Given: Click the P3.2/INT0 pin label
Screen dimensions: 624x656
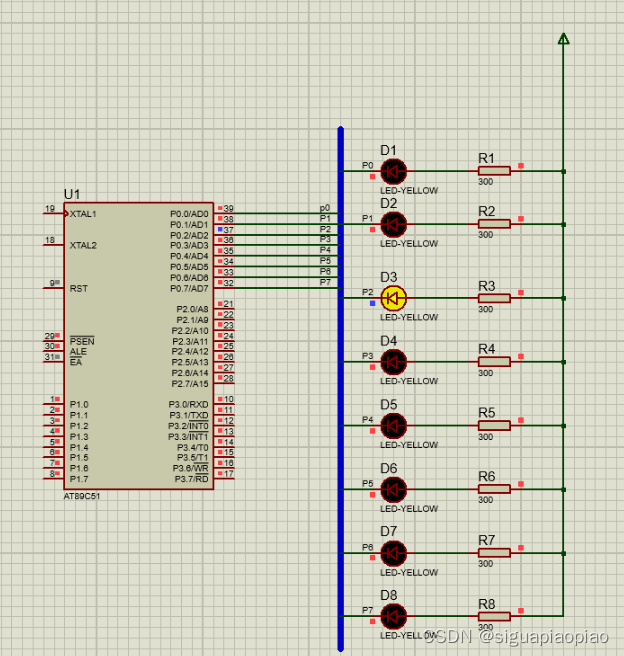Looking at the screenshot, I should pyautogui.click(x=188, y=426).
